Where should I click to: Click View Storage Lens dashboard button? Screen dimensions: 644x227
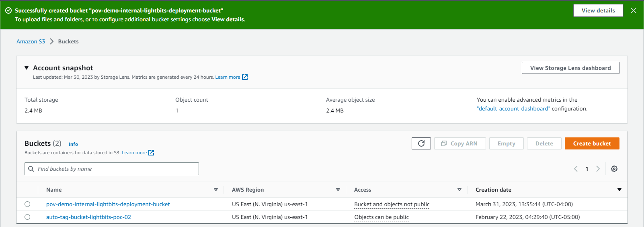point(570,68)
